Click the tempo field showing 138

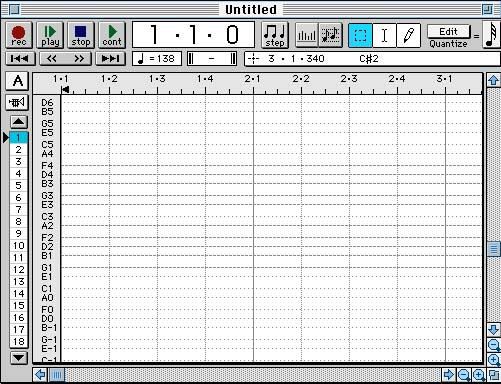click(x=157, y=59)
